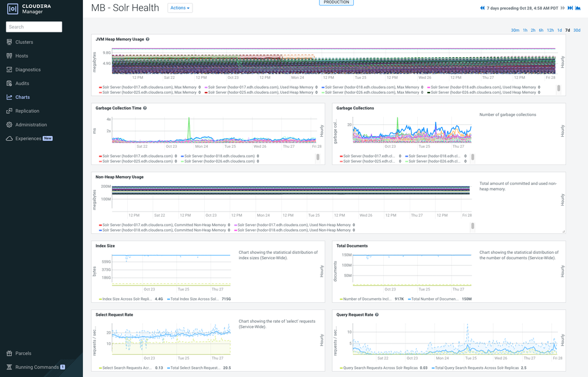Open Charts menu
The image size is (588, 377).
pyautogui.click(x=22, y=97)
